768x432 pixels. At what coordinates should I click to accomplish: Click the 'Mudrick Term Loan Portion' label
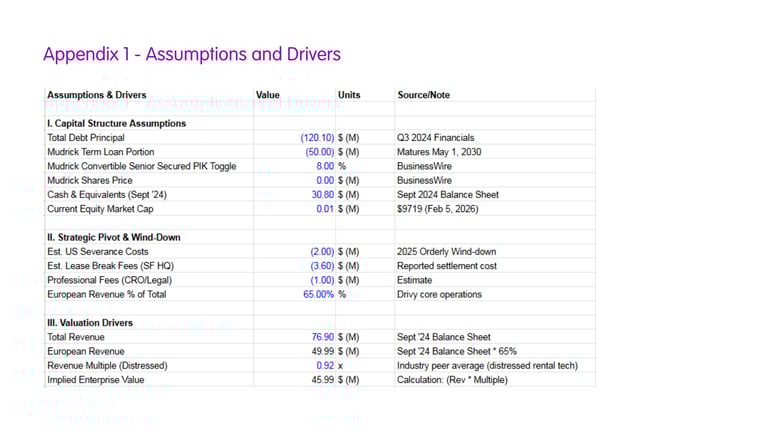point(100,152)
